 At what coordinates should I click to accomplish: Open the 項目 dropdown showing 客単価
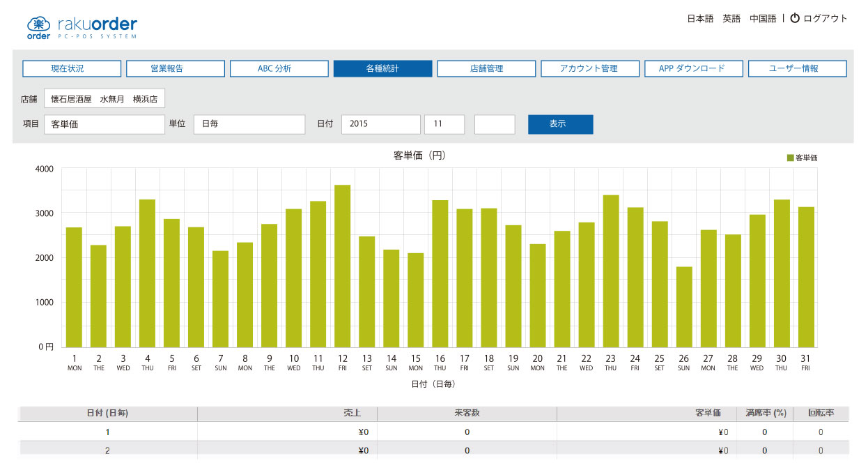pos(104,124)
